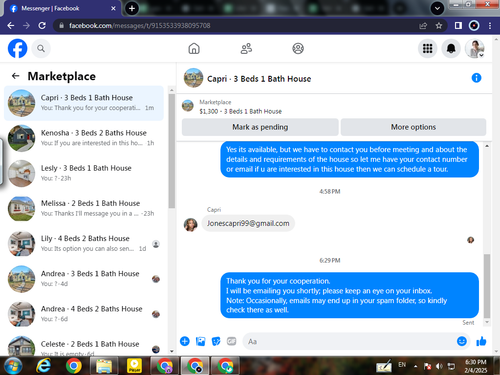Open a new browser tab
Screen dimensions: 500x375
[x=132, y=8]
